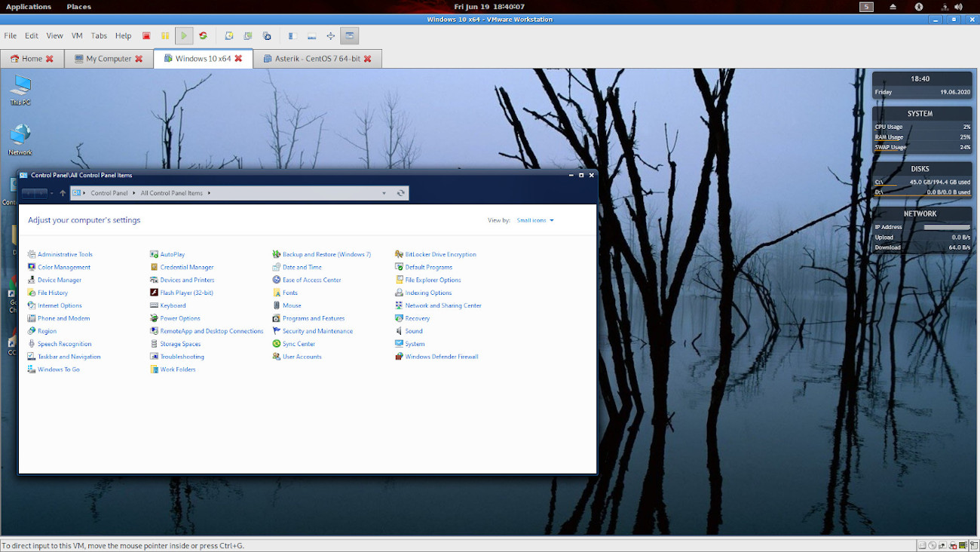Click the refresh icon in Control Panel address bar
The height and width of the screenshot is (552, 980).
tap(401, 193)
